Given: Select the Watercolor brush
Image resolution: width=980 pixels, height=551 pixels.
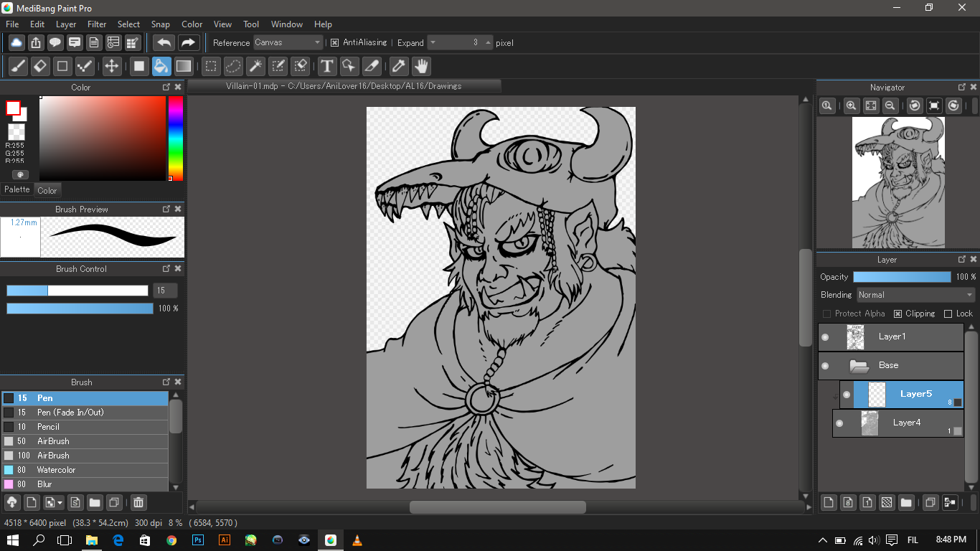Looking at the screenshot, I should tap(85, 470).
